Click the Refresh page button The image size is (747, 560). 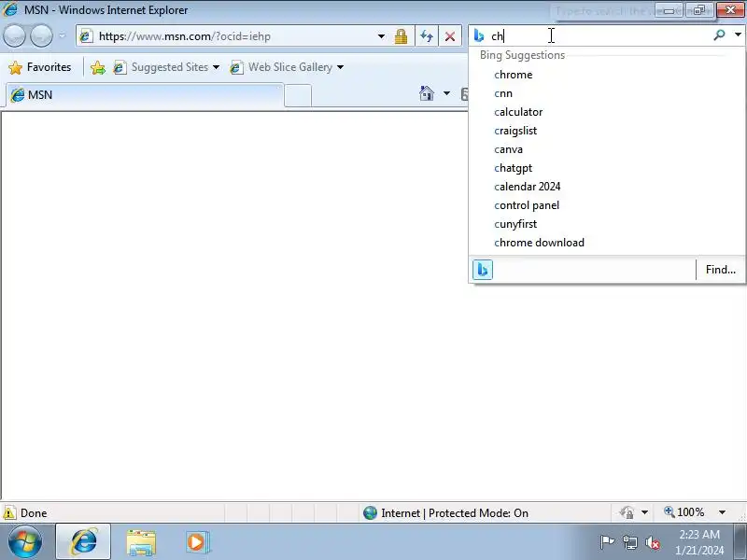(427, 36)
